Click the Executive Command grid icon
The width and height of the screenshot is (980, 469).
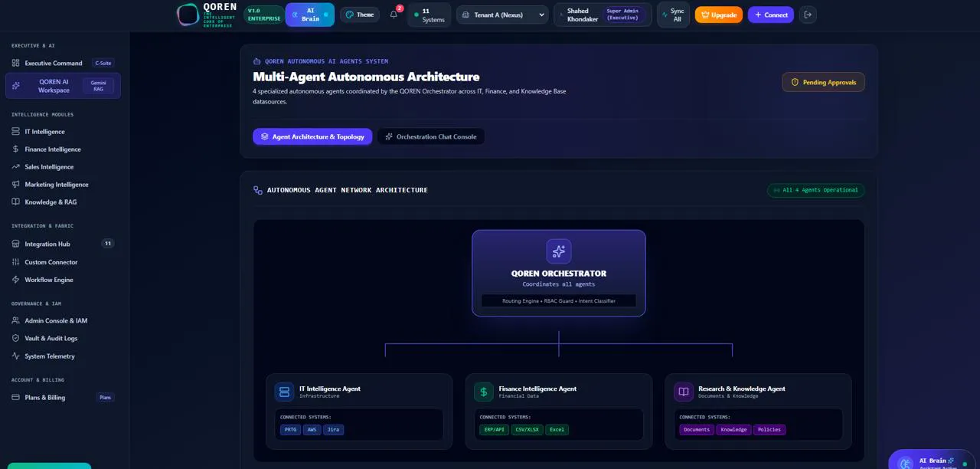click(x=16, y=64)
